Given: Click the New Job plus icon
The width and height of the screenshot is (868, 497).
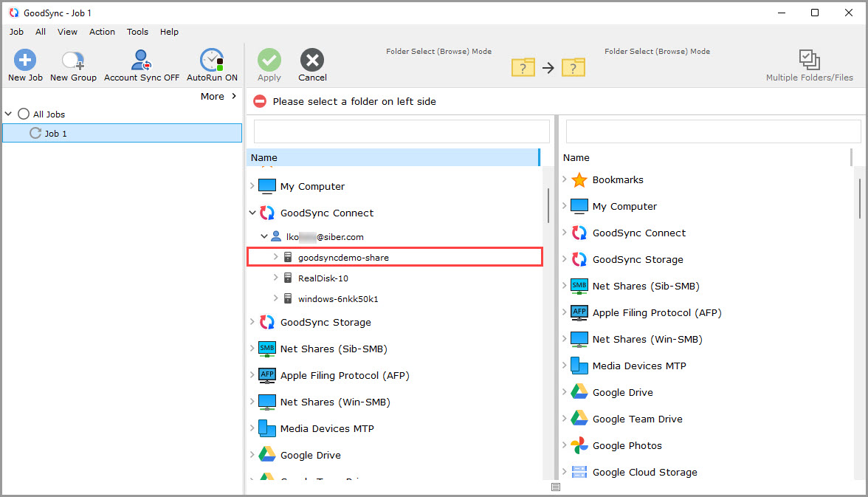Looking at the screenshot, I should click(25, 60).
